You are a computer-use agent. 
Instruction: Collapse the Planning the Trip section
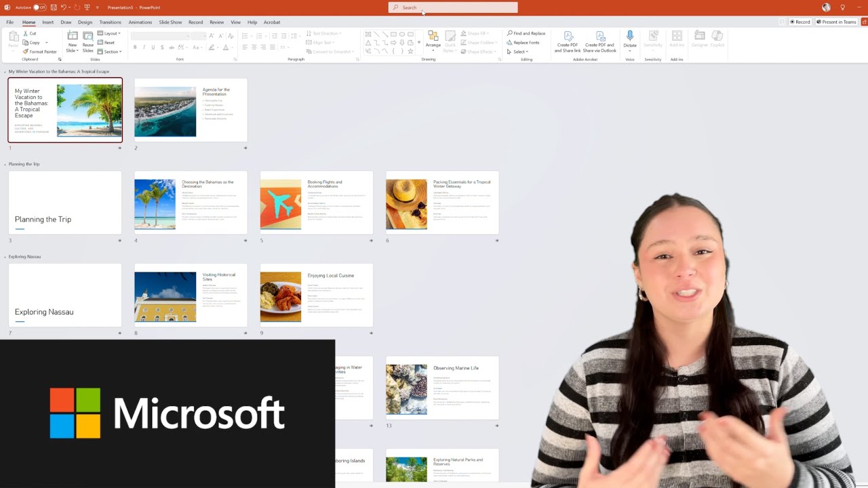coord(5,164)
